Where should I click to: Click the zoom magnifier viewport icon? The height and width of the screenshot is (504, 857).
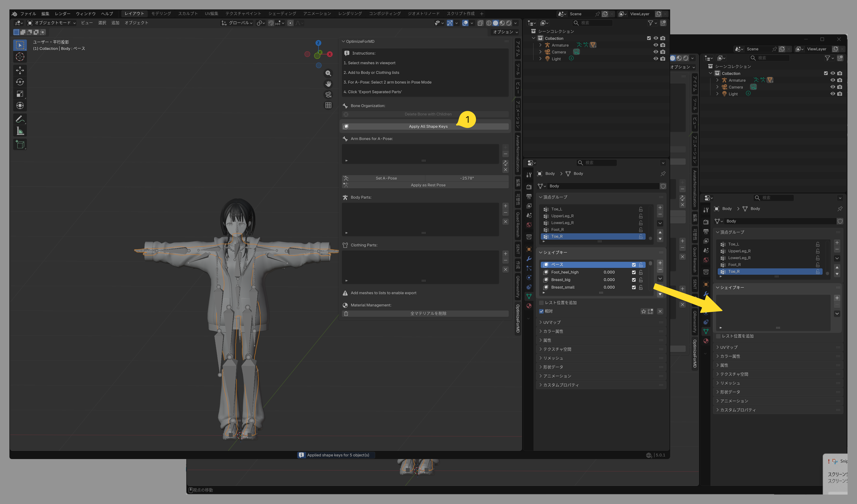click(328, 73)
